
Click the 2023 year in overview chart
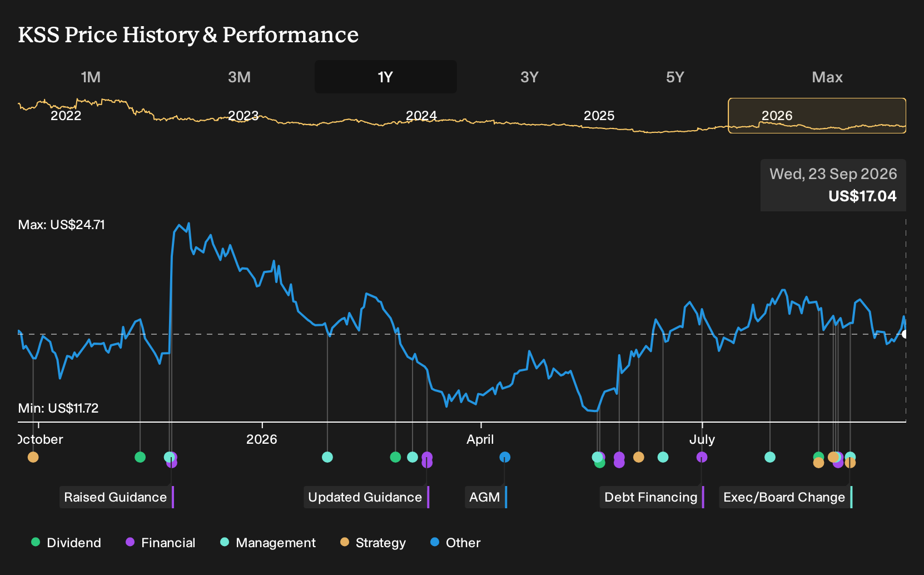(x=244, y=116)
